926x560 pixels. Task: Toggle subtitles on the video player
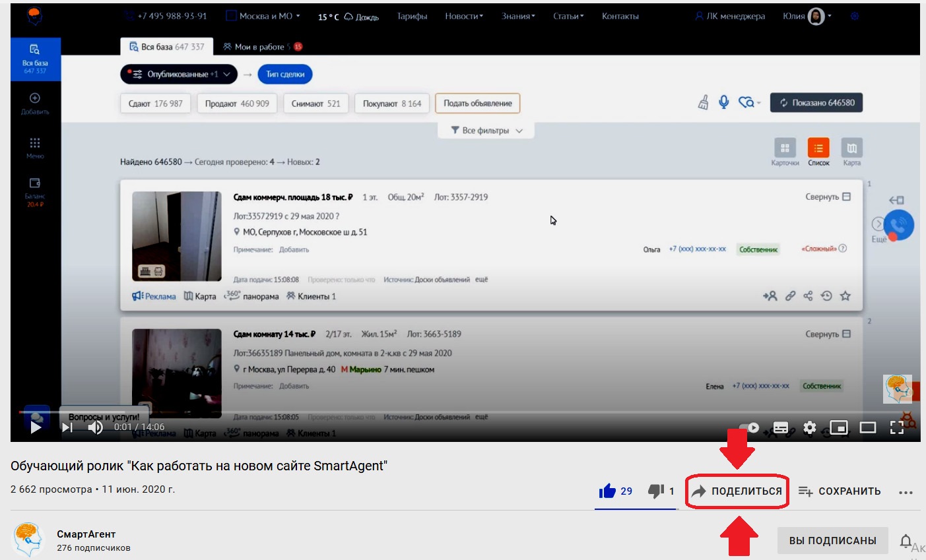coord(781,427)
